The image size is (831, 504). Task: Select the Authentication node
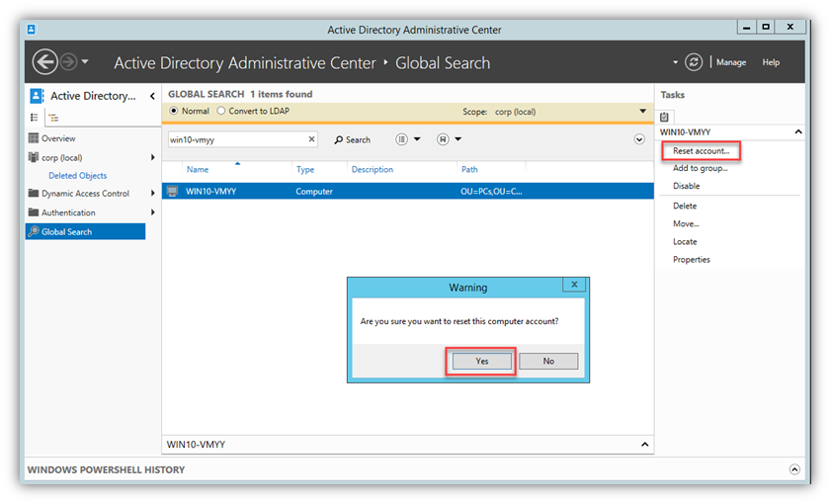[68, 212]
